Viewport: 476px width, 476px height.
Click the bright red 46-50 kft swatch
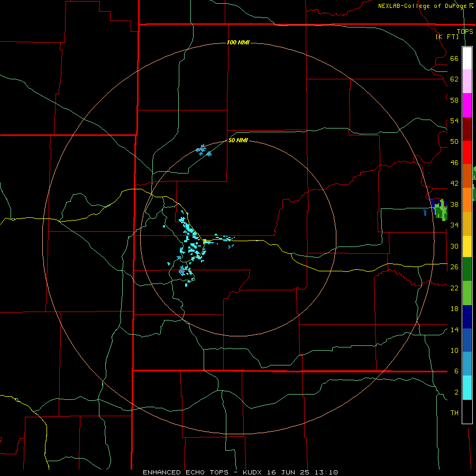[x=467, y=152]
